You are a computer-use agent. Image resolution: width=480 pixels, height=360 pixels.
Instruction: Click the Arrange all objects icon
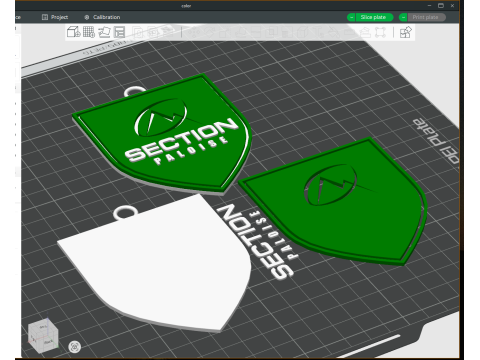coord(119,32)
